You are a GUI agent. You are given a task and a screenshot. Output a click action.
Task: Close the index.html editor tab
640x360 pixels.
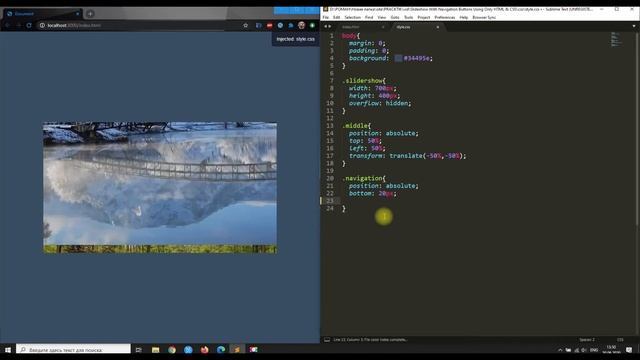(x=383, y=27)
